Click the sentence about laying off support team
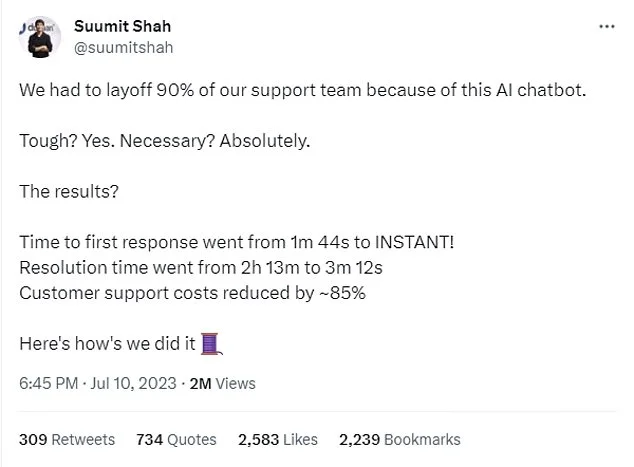 (301, 88)
